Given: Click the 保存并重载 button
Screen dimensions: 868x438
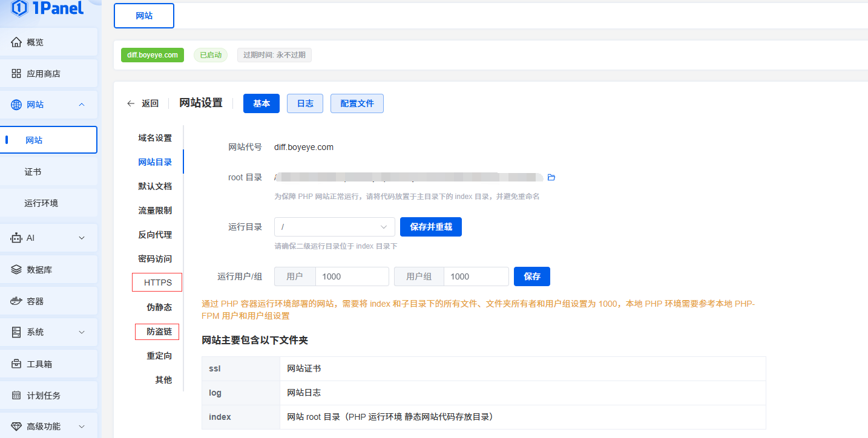Looking at the screenshot, I should pos(431,227).
